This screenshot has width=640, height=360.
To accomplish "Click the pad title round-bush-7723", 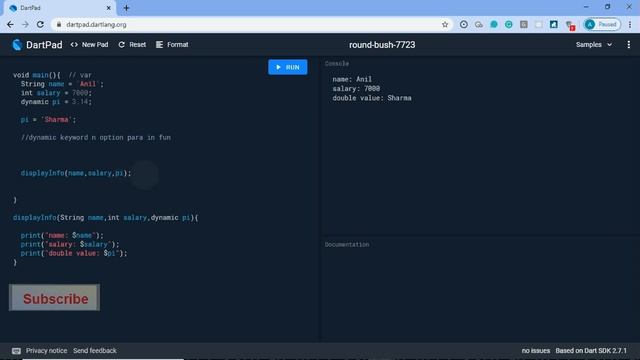I will pos(382,45).
